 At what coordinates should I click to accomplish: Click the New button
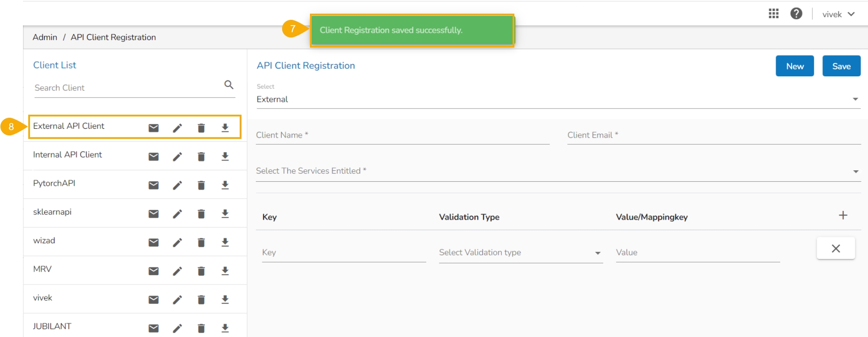(794, 66)
